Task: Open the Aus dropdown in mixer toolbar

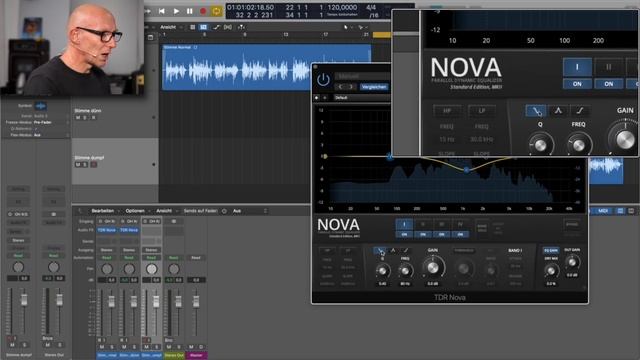Action: (x=237, y=211)
